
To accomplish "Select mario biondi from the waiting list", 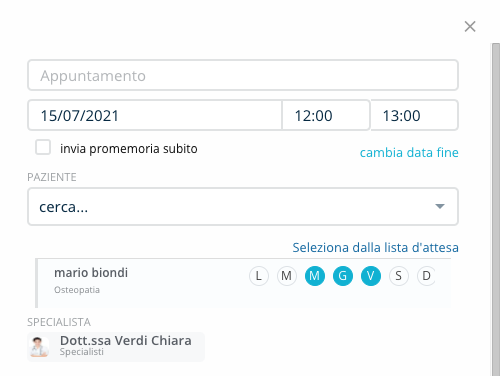I will pyautogui.click(x=91, y=273).
